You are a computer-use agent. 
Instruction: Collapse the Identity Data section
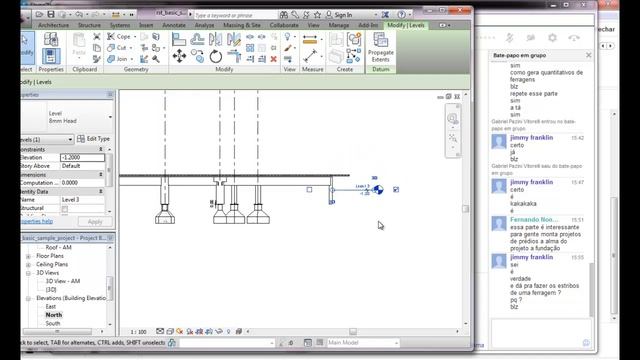point(101,191)
